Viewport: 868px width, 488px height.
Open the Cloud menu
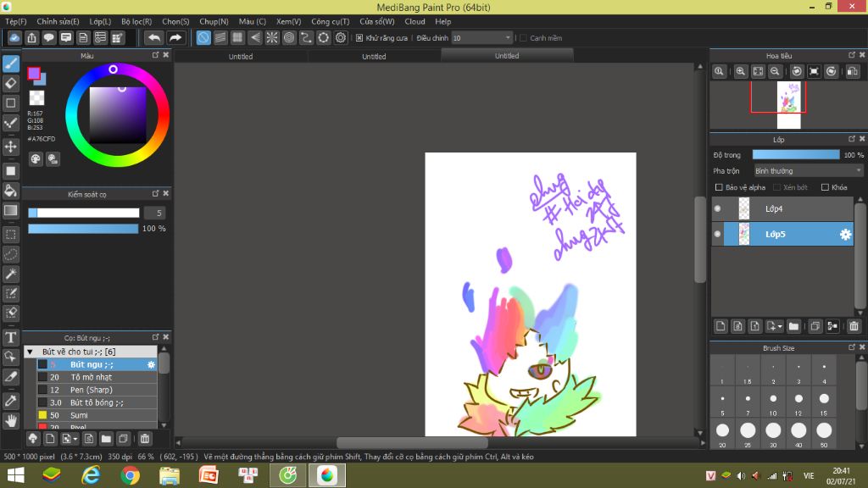415,21
